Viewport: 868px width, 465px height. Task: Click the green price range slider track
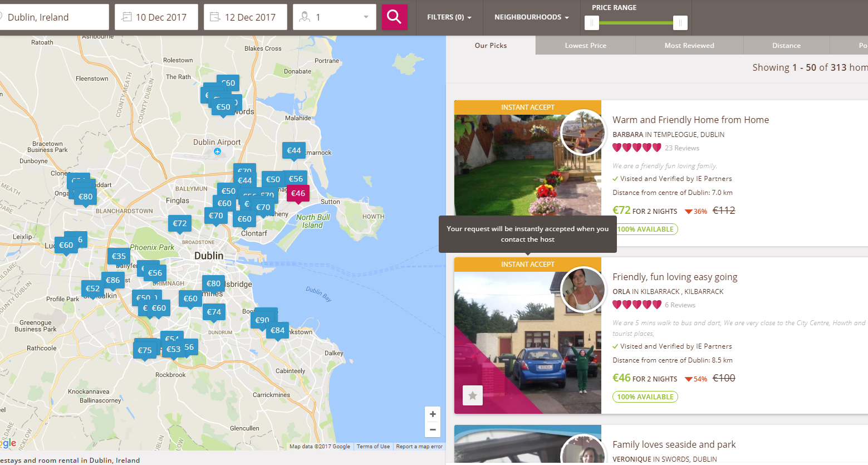click(x=636, y=23)
